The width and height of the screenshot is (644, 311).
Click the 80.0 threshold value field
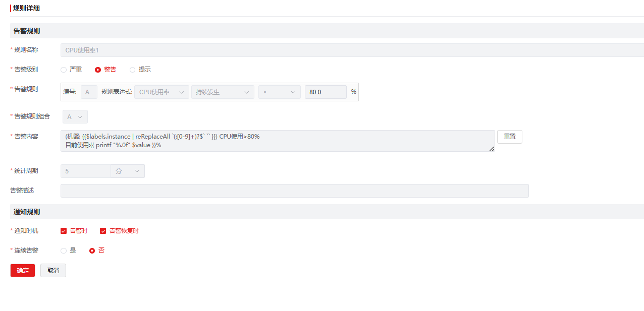(x=325, y=92)
